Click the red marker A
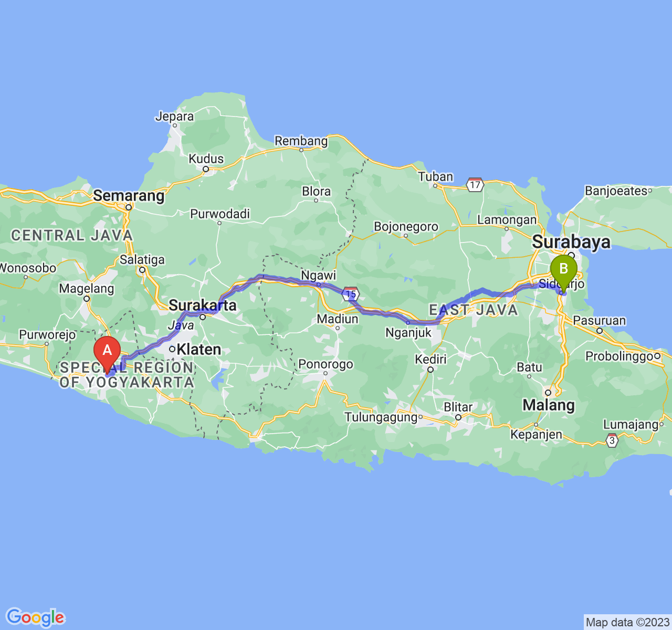Image resolution: width=672 pixels, height=630 pixels. click(x=107, y=356)
